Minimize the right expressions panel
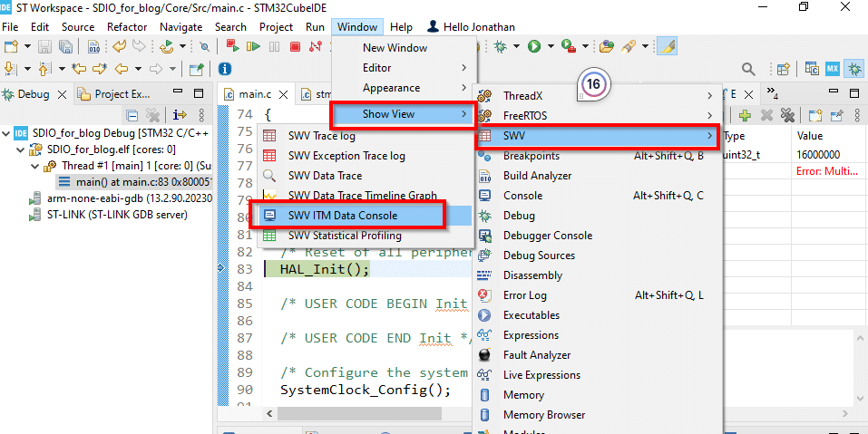Screen dimensions: 868x434 coord(832,92)
